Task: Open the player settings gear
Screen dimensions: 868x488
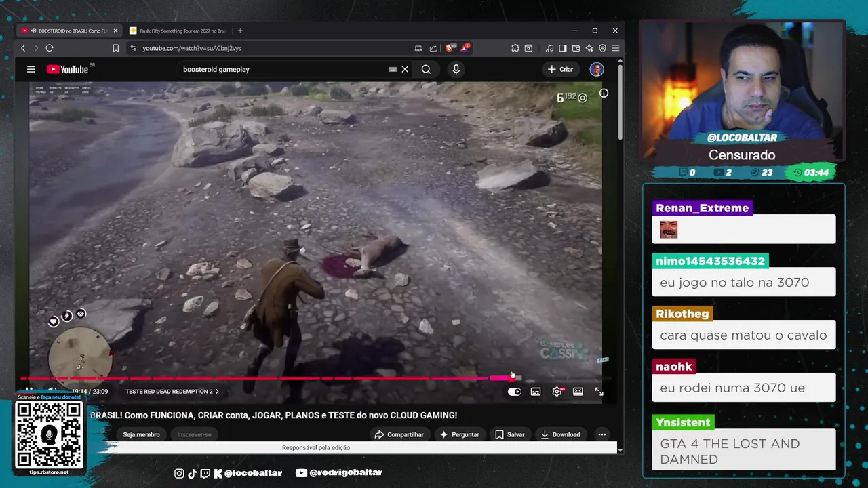Action: coord(557,392)
